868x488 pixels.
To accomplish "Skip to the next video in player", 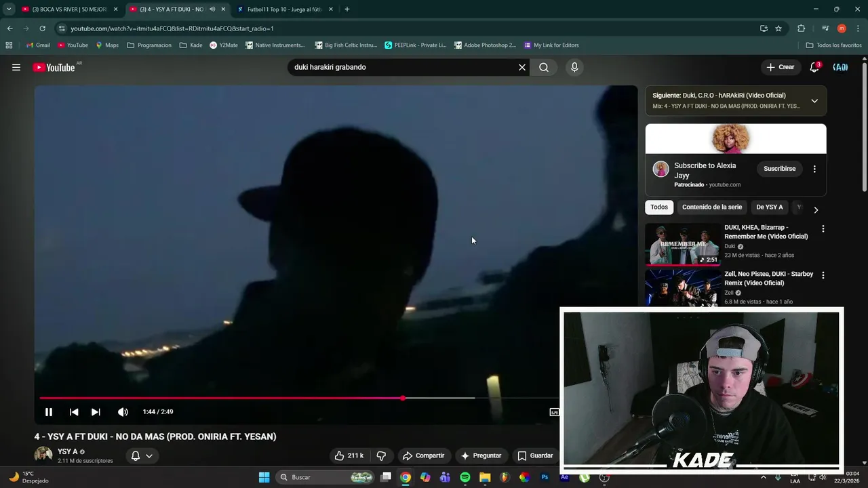I will pyautogui.click(x=96, y=411).
